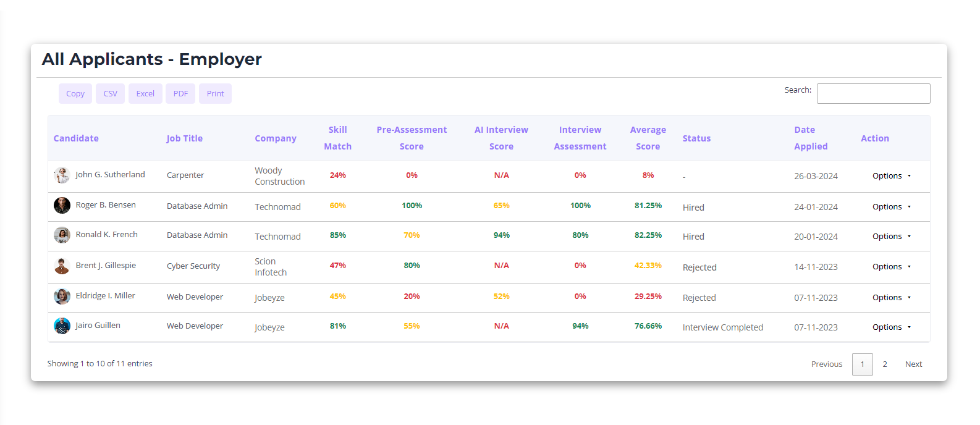Print the applicants table

point(215,94)
